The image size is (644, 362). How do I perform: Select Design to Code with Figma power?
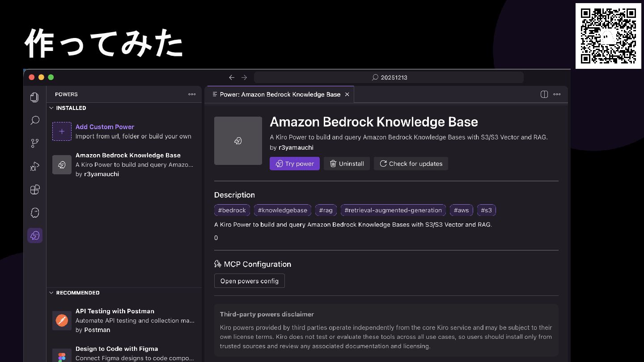point(124,353)
